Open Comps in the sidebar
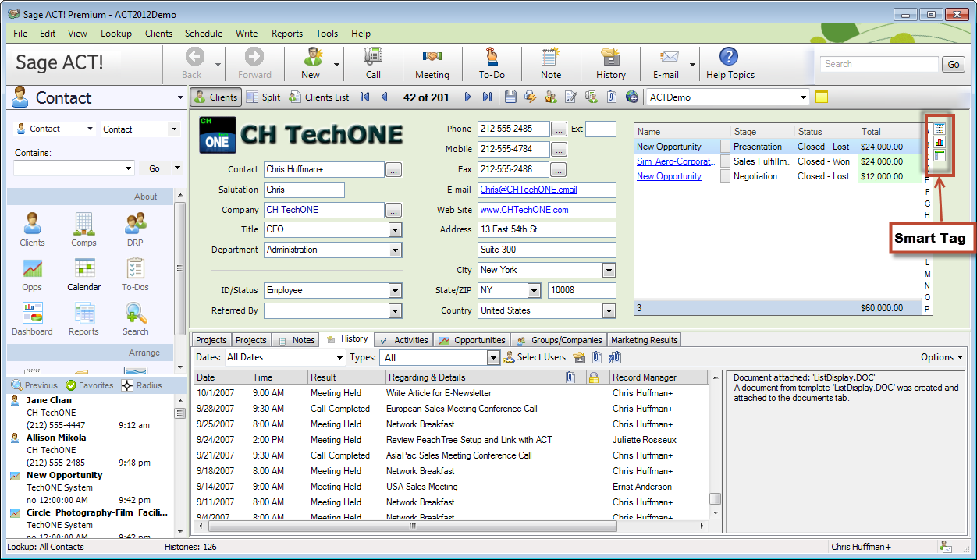This screenshot has height=560, width=977. (x=83, y=229)
